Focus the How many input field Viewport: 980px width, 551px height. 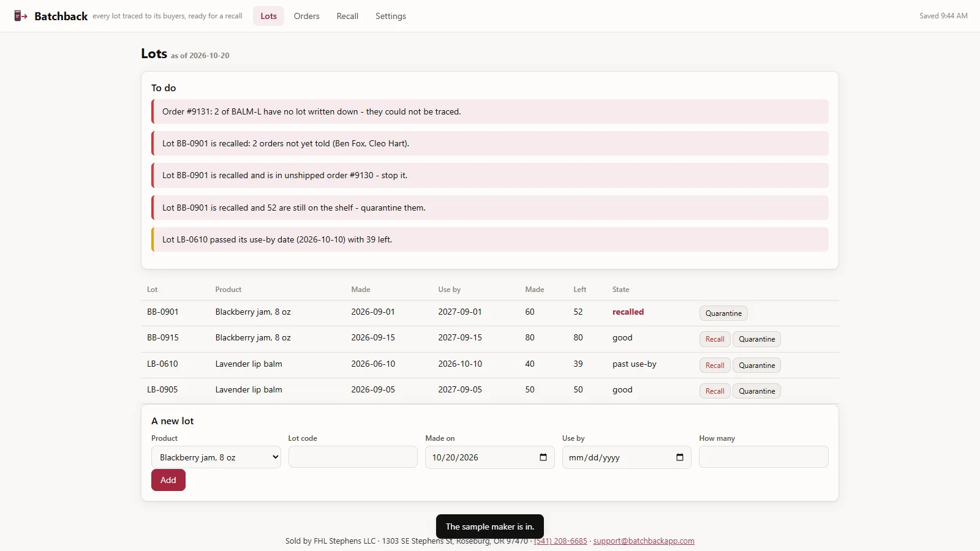764,457
